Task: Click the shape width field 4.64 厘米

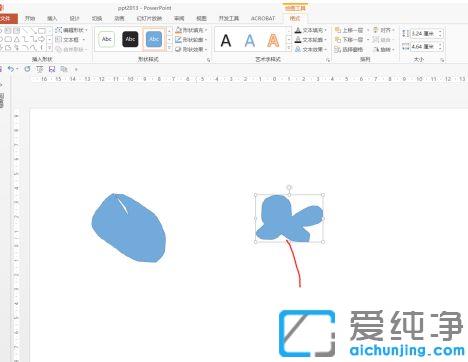Action: [423, 47]
